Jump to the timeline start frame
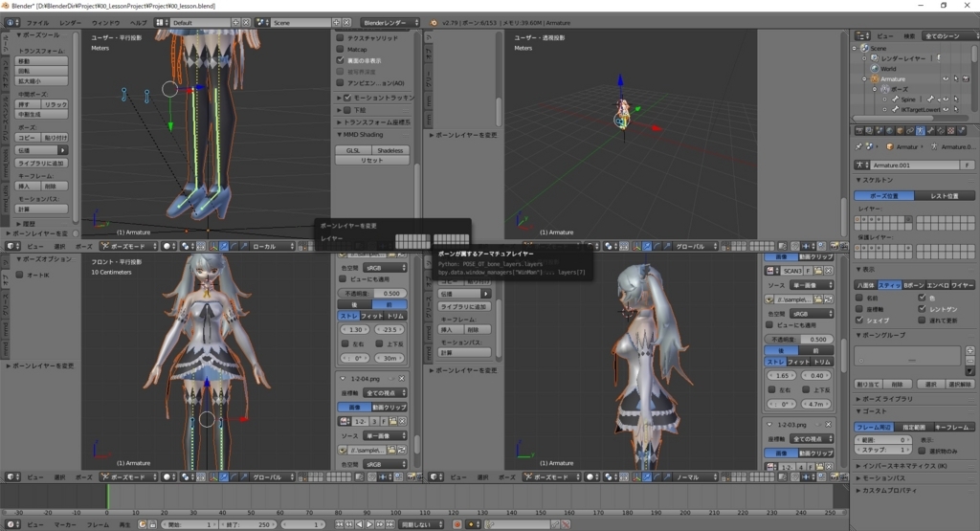This screenshot has height=531, width=980. pyautogui.click(x=340, y=524)
